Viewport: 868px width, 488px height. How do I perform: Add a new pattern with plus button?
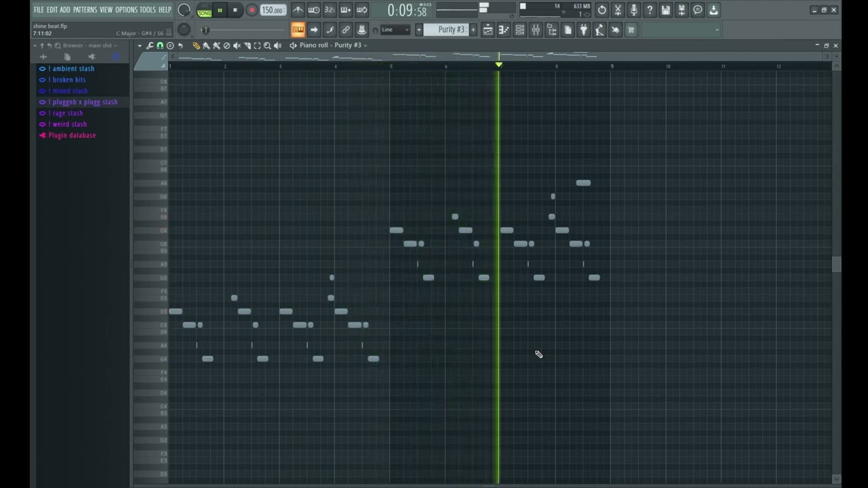point(473,30)
